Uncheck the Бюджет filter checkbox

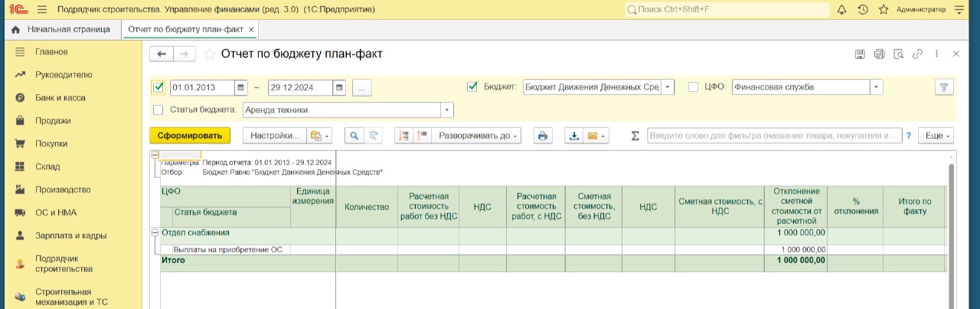point(472,87)
